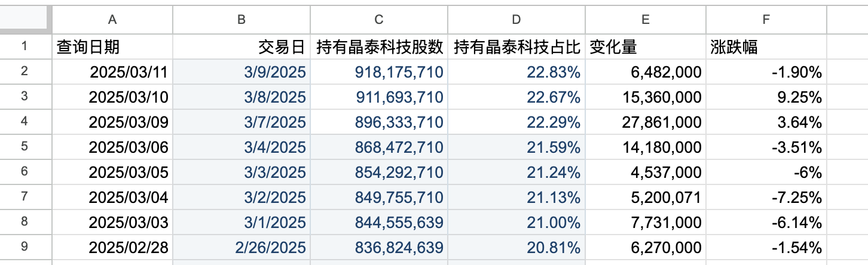This screenshot has height=265, width=868.
Task: Select column A header
Action: (113, 20)
